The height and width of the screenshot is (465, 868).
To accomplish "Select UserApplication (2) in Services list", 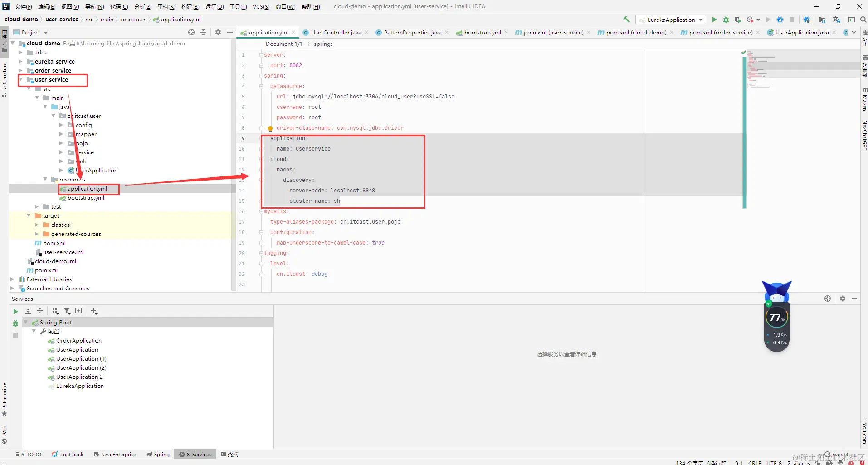I will (81, 368).
